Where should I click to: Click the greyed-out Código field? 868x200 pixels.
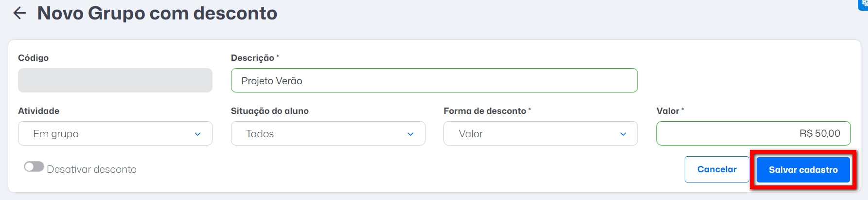pyautogui.click(x=115, y=80)
